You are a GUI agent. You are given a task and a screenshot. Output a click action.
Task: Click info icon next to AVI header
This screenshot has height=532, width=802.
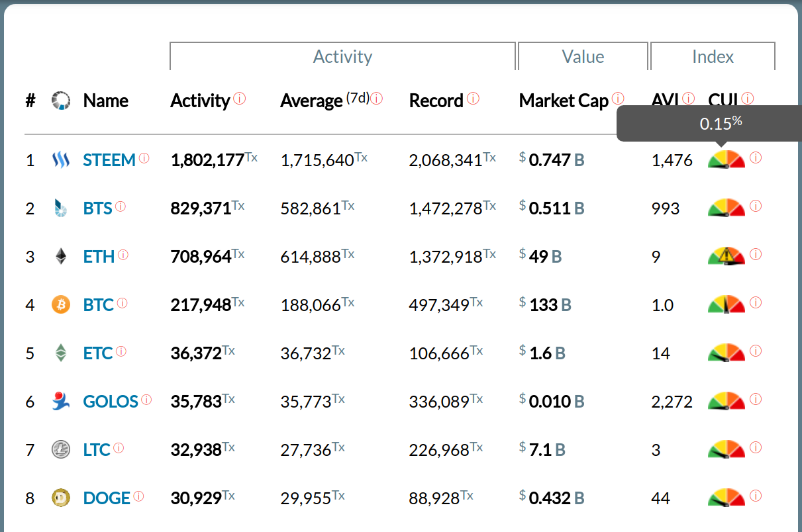[688, 99]
